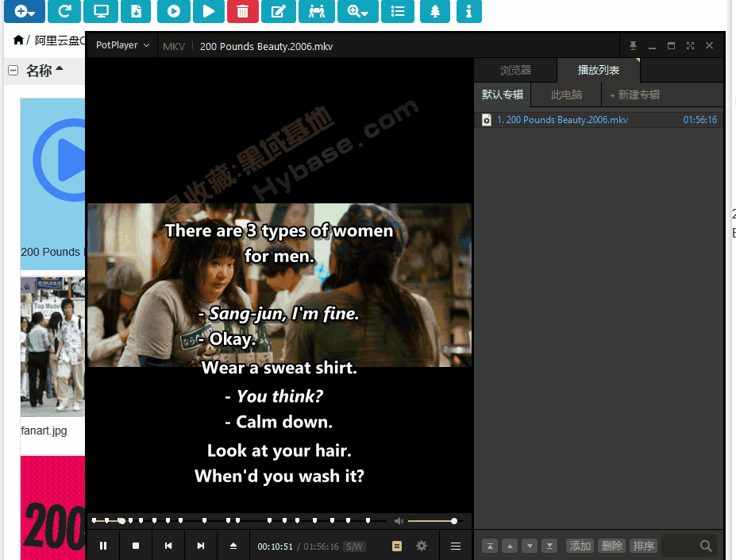The width and height of the screenshot is (736, 560).
Task: Click the red trash delete button
Action: pos(243,11)
